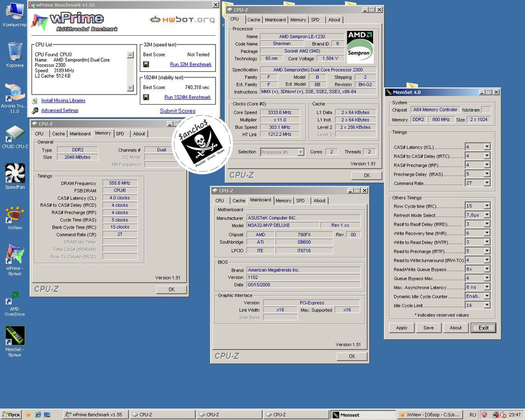525x420 pixels.
Task: Expand Dynamic Idle Cycle Counter dropdown
Action: click(487, 296)
